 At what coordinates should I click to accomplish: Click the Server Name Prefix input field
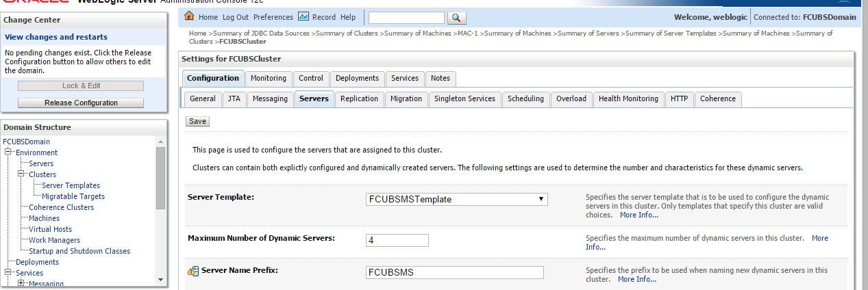click(x=455, y=272)
